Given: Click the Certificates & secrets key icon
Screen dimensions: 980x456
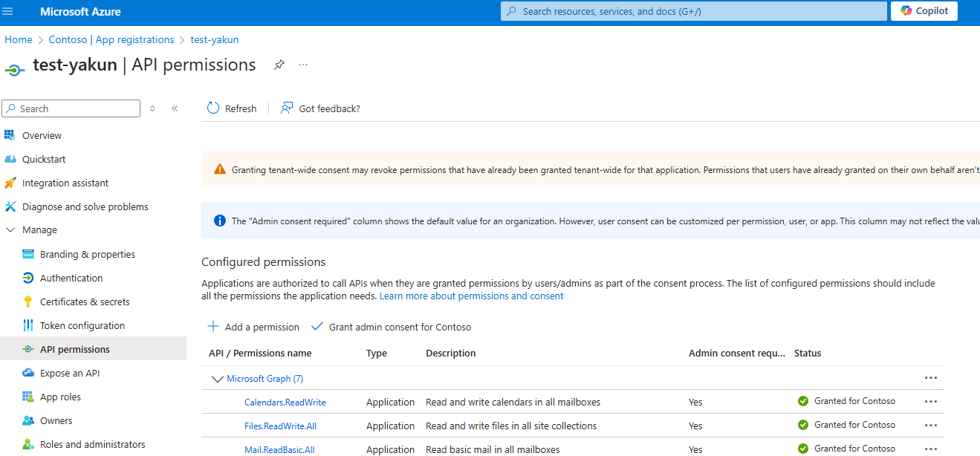Looking at the screenshot, I should click(x=28, y=302).
